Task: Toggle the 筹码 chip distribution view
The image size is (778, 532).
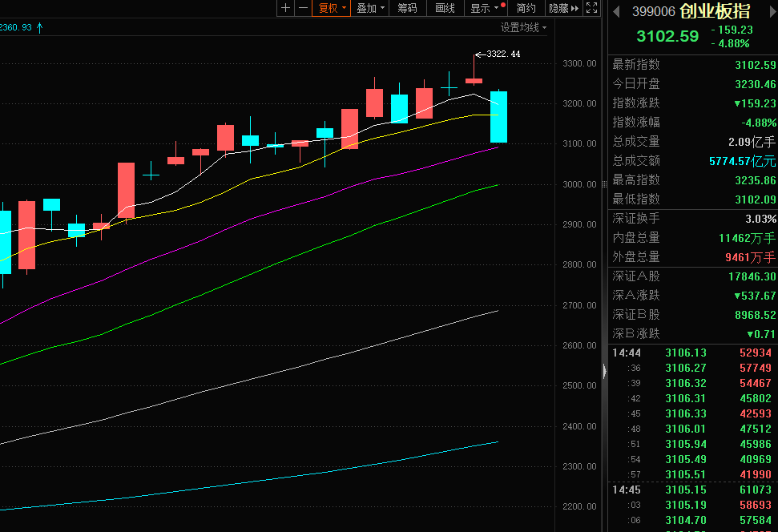Action: pyautogui.click(x=407, y=8)
